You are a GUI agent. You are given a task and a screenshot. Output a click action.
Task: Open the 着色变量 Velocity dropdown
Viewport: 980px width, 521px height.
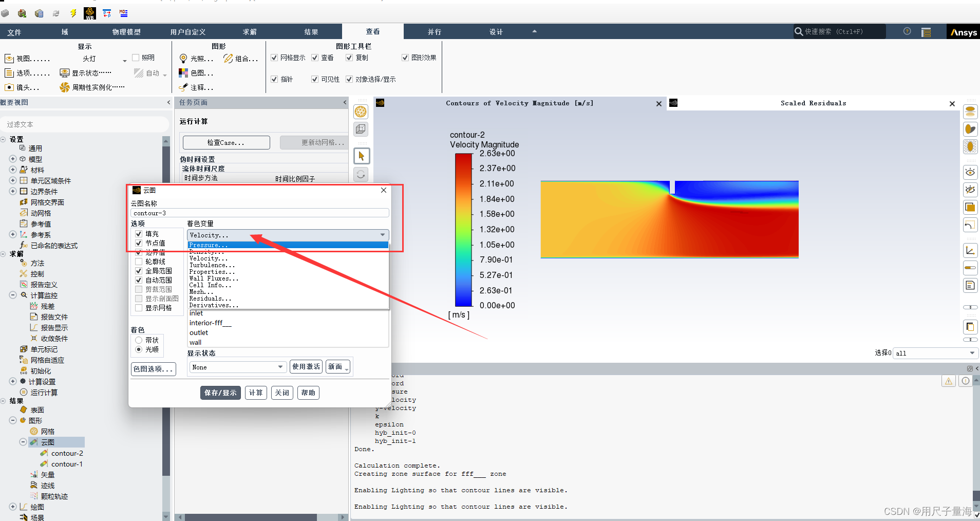pyautogui.click(x=288, y=235)
